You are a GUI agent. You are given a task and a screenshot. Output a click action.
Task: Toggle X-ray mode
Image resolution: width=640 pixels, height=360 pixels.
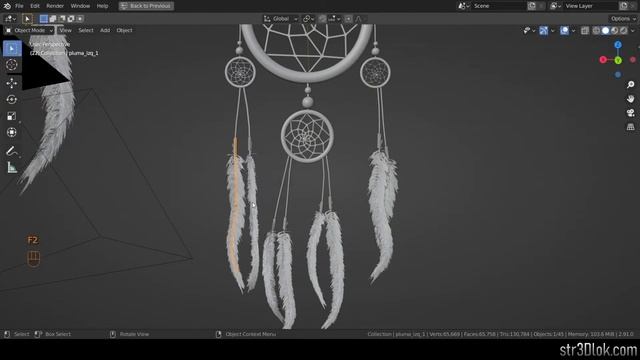point(585,31)
